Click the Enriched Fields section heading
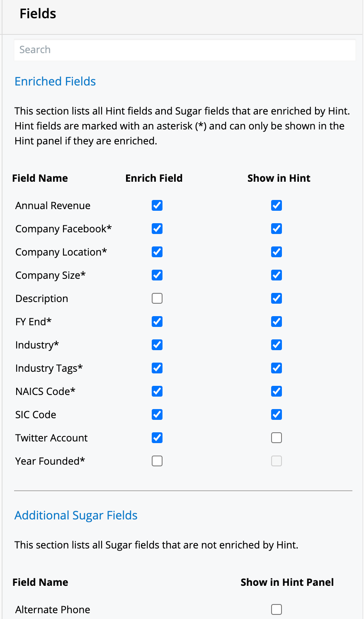This screenshot has width=364, height=619. (55, 81)
